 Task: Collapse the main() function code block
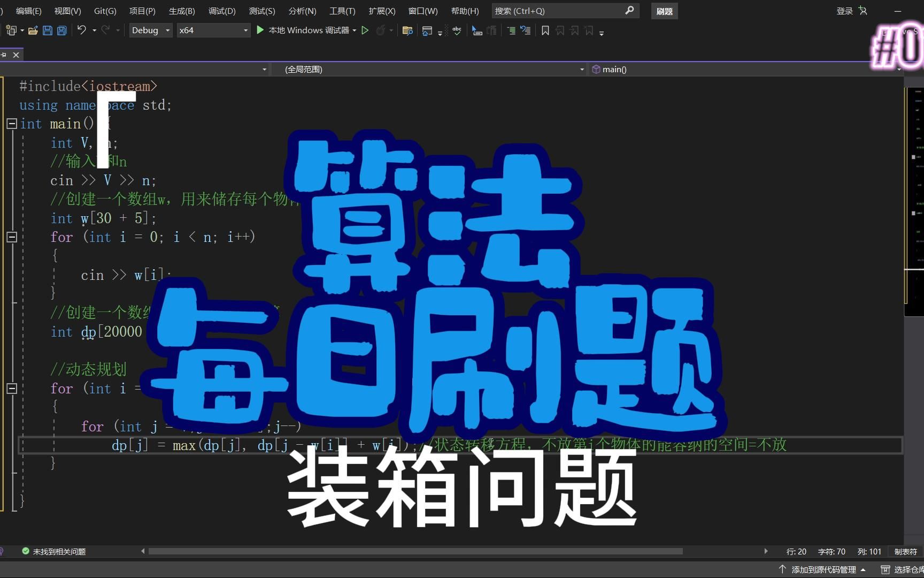(11, 124)
